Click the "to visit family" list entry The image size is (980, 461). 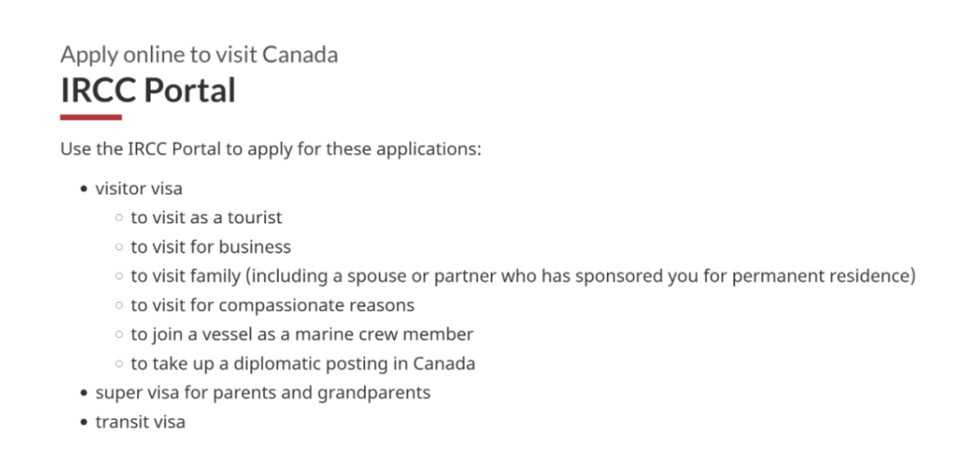523,276
